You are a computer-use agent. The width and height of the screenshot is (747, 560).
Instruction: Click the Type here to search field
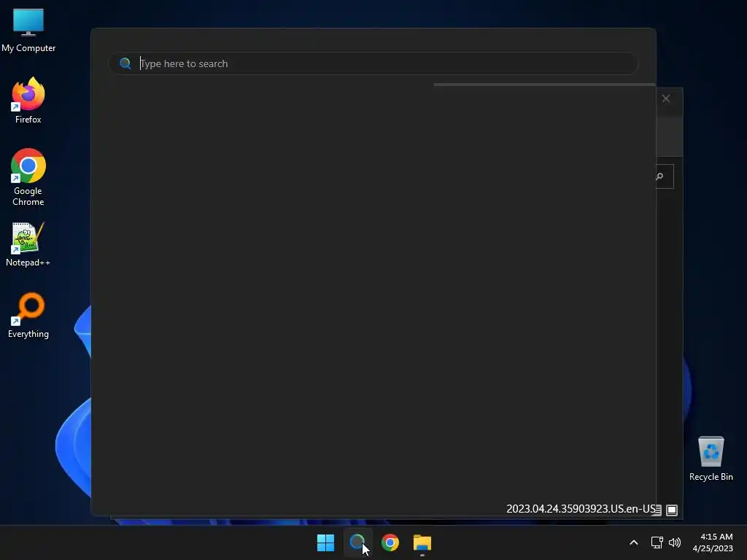click(373, 63)
